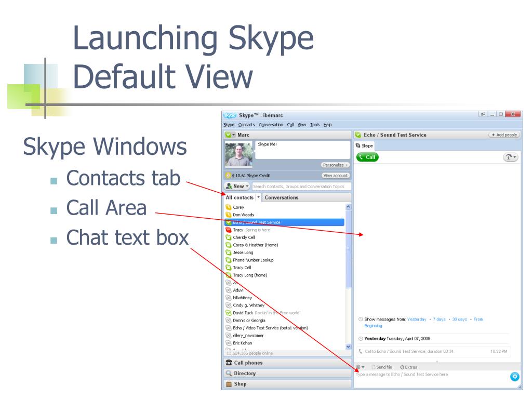Open the call quality dropdown beside the Call button
532x399 pixels.
click(510, 157)
